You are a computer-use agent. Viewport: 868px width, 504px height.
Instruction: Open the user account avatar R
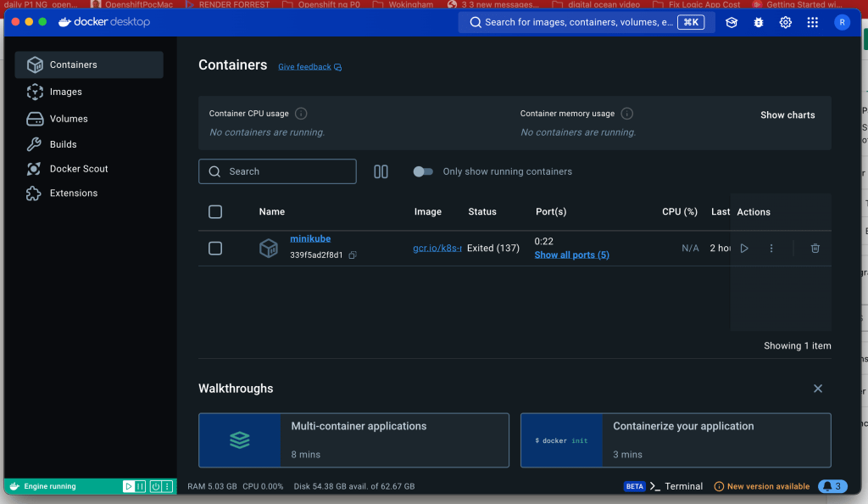click(x=842, y=22)
